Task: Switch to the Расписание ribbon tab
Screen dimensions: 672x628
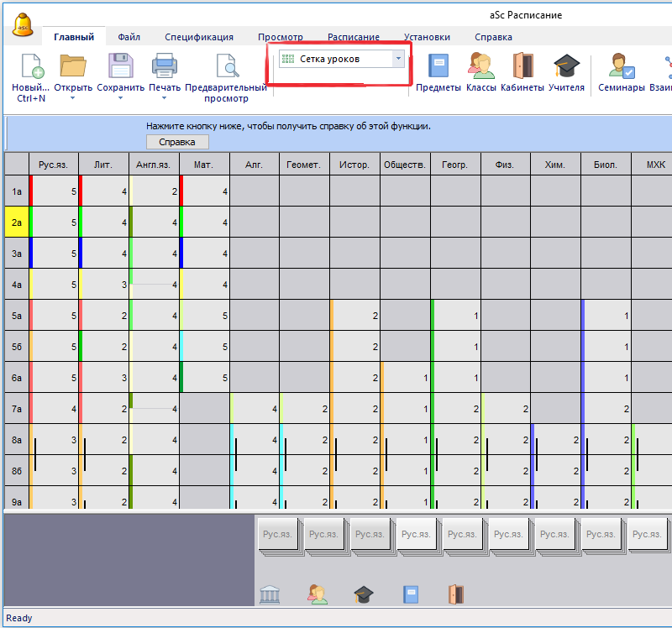Action: [x=353, y=37]
